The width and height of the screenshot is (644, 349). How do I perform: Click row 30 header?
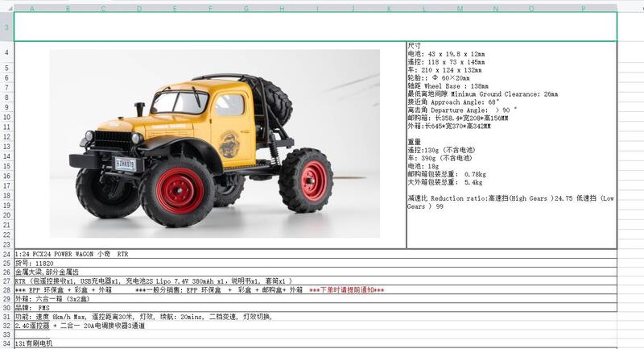[6, 307]
